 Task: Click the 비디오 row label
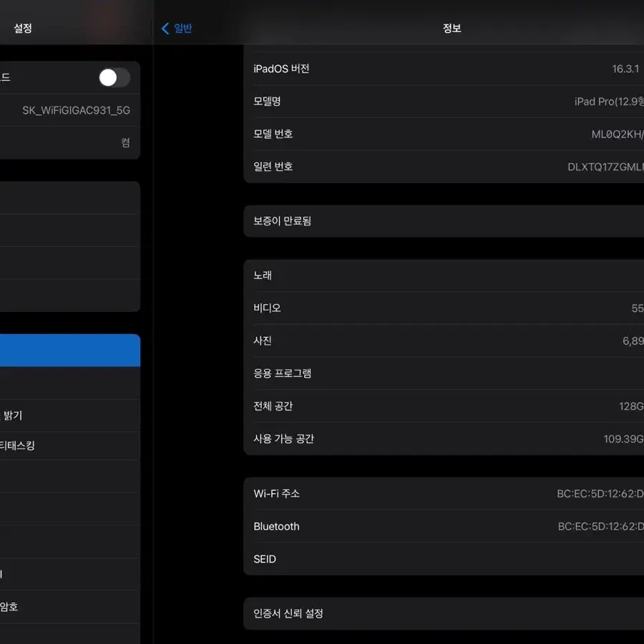267,308
